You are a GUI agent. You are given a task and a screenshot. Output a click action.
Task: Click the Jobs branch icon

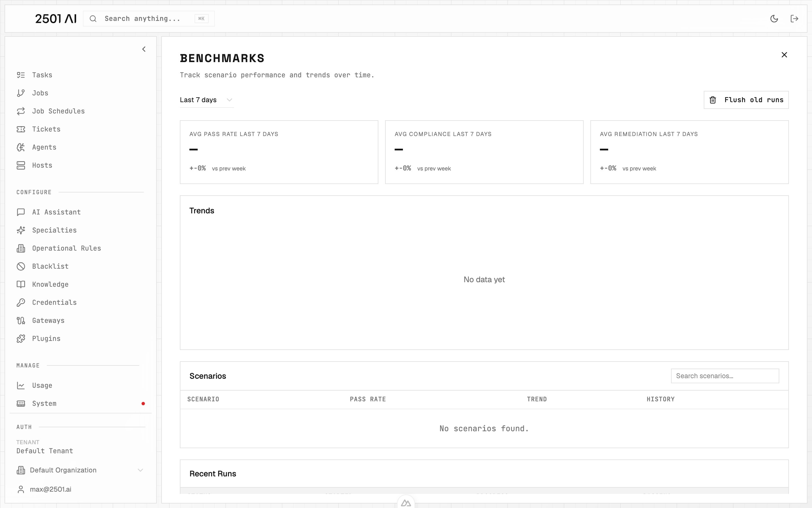click(x=21, y=93)
